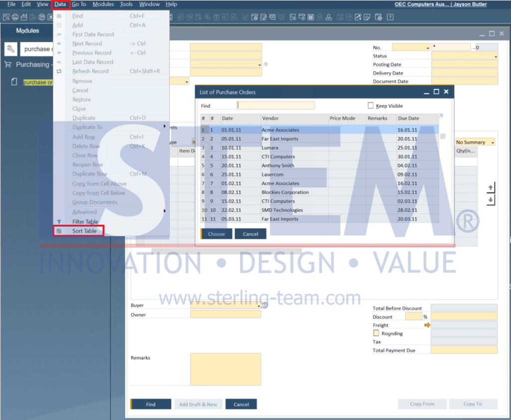Image resolution: width=511 pixels, height=420 pixels.
Task: Export using the Microsoft Excel toolbar icon
Action: click(50, 17)
